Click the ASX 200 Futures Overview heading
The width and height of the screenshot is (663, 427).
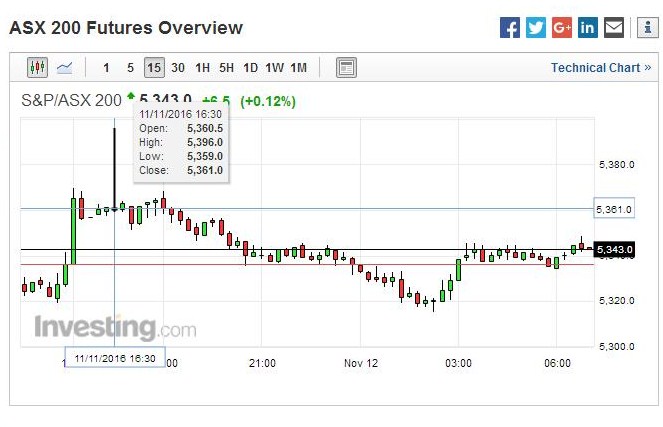coord(126,28)
